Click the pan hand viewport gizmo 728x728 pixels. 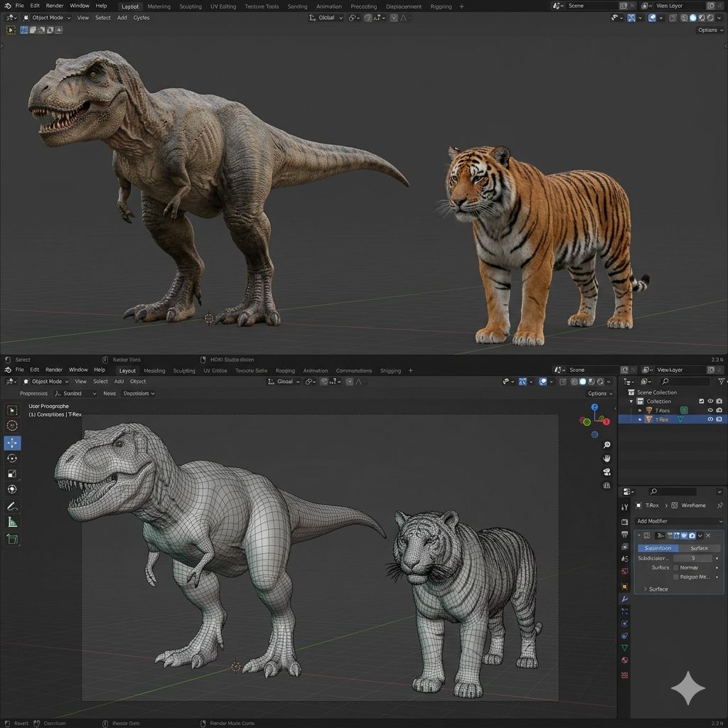(x=607, y=459)
